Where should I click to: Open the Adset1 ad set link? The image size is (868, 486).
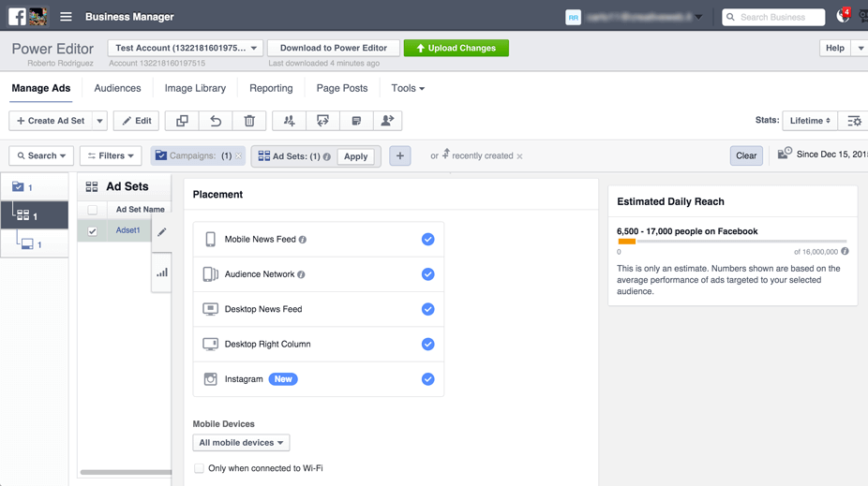point(127,230)
